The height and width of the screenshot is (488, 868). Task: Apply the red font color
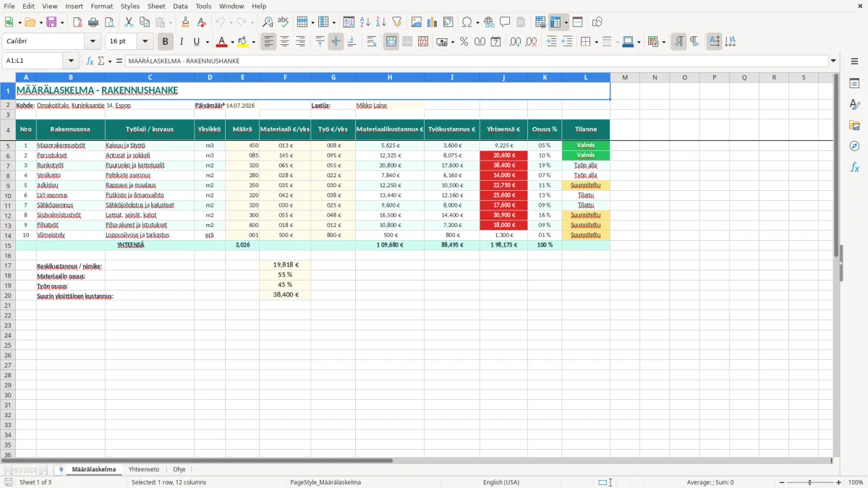(222, 42)
